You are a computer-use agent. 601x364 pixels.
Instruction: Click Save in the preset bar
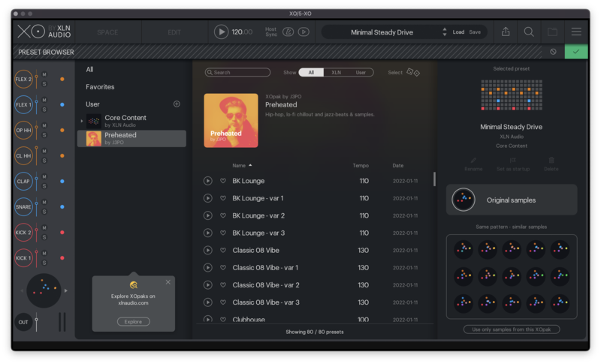coord(475,32)
